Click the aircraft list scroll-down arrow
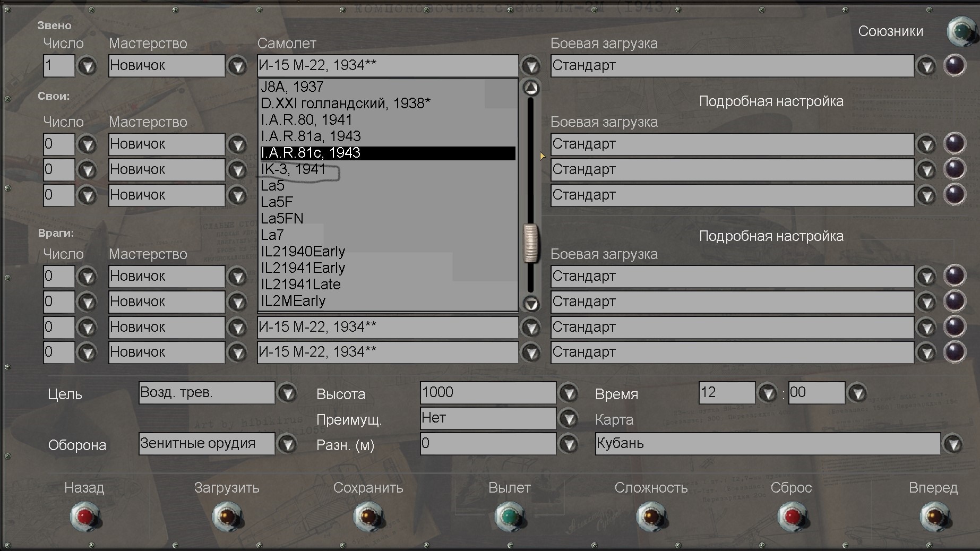Image resolution: width=980 pixels, height=551 pixels. (x=530, y=304)
